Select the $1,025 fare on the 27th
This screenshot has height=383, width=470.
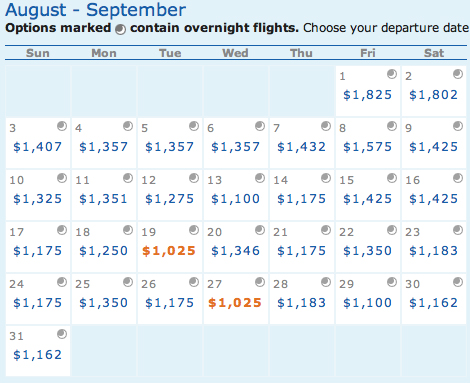tap(235, 303)
